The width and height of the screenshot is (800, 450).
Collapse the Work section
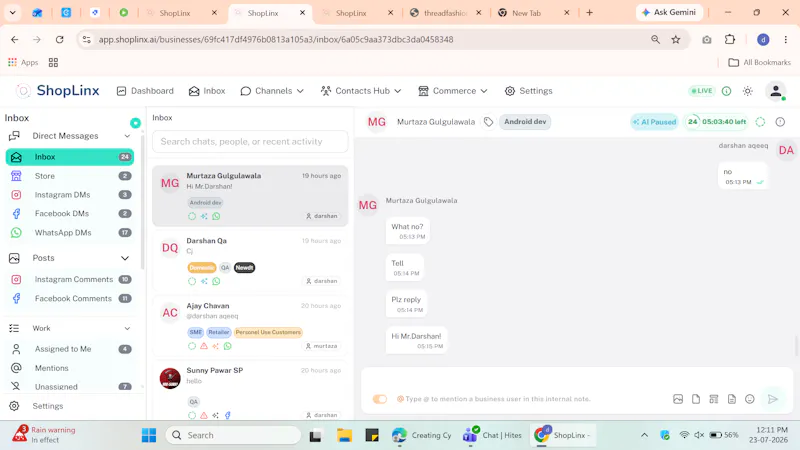pyautogui.click(x=127, y=329)
